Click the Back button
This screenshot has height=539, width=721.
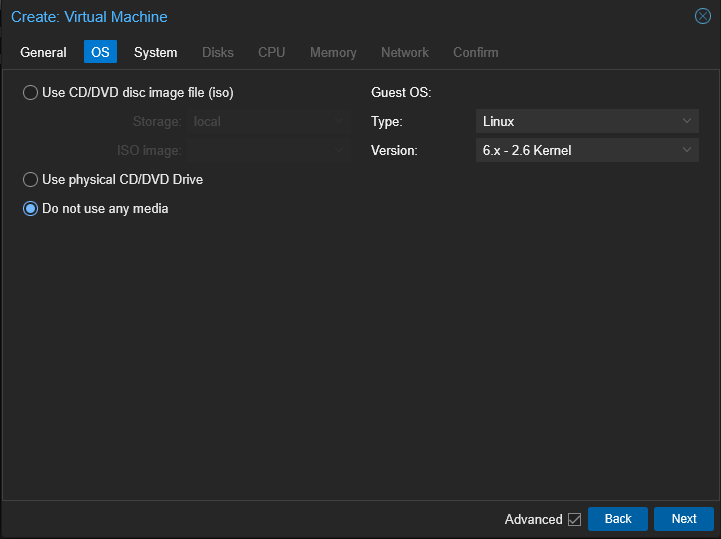click(x=618, y=519)
